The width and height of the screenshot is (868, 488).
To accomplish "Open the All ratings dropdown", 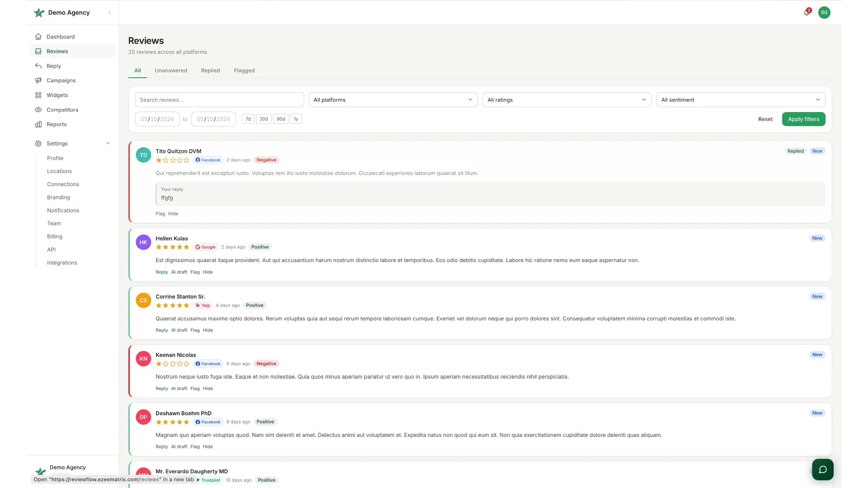I will [566, 100].
